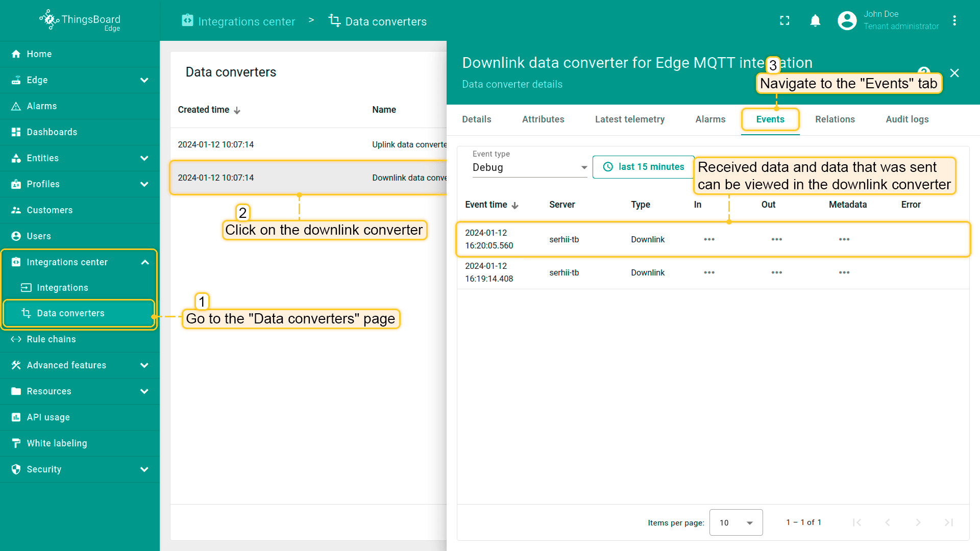Open Metadata of the first event
Image resolution: width=980 pixels, height=551 pixels.
[x=844, y=239]
